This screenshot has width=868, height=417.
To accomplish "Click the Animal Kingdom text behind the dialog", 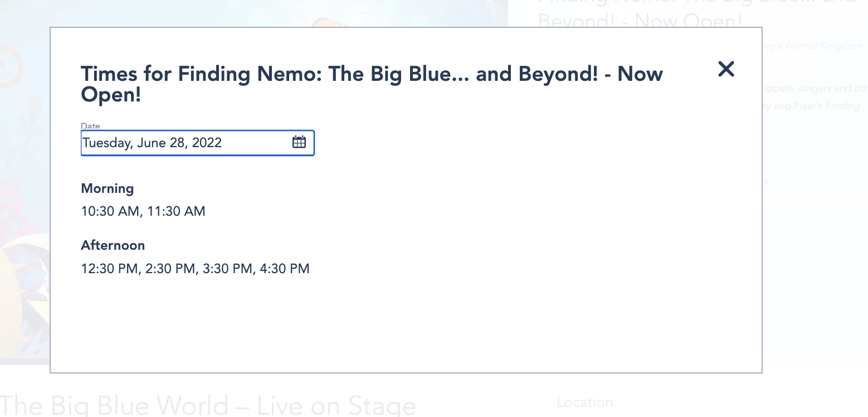I will pyautogui.click(x=814, y=46).
